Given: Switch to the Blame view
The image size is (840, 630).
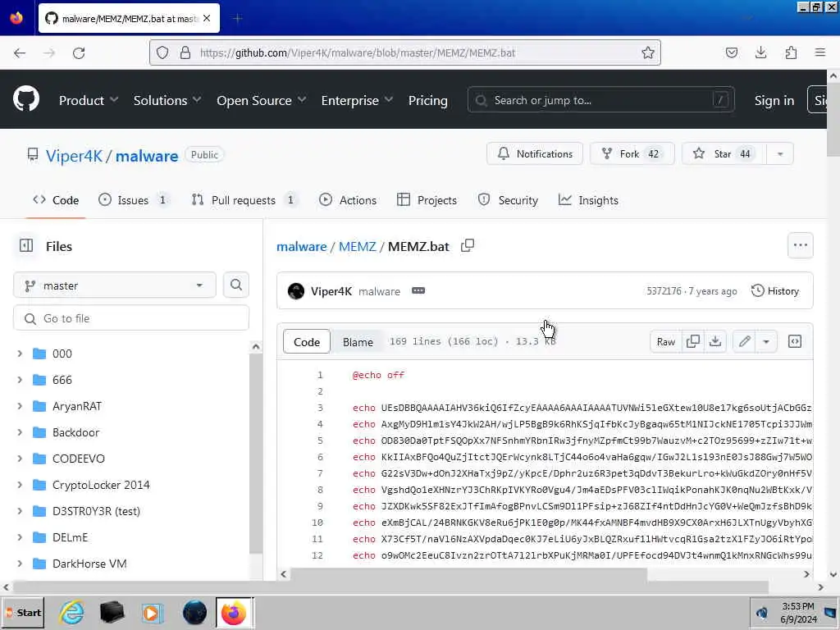Looking at the screenshot, I should pyautogui.click(x=358, y=342).
